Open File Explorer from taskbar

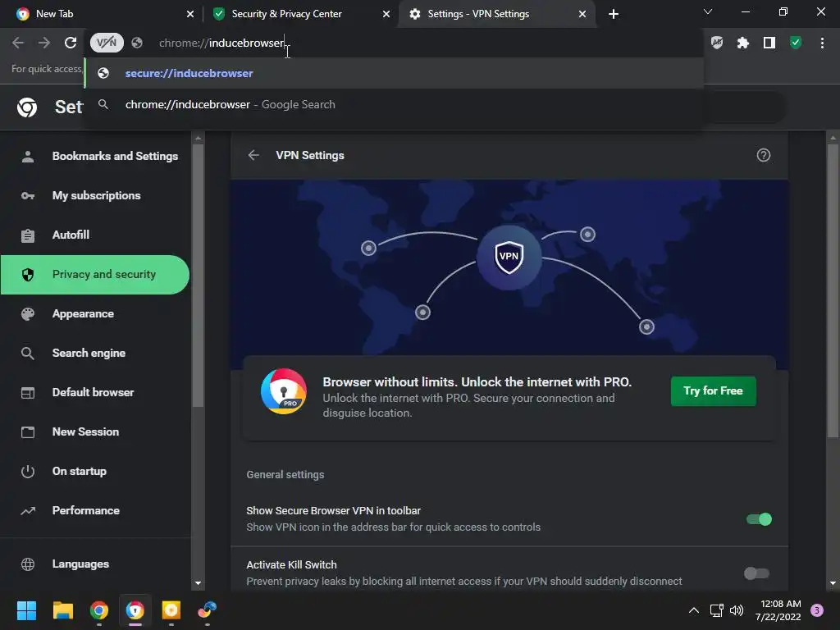tap(62, 610)
